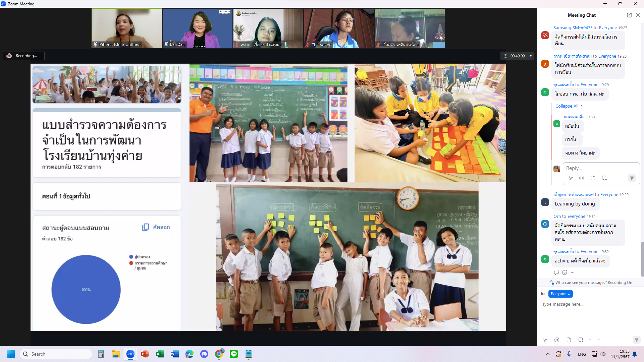Reply to the 'activ' chat message

click(x=556, y=273)
